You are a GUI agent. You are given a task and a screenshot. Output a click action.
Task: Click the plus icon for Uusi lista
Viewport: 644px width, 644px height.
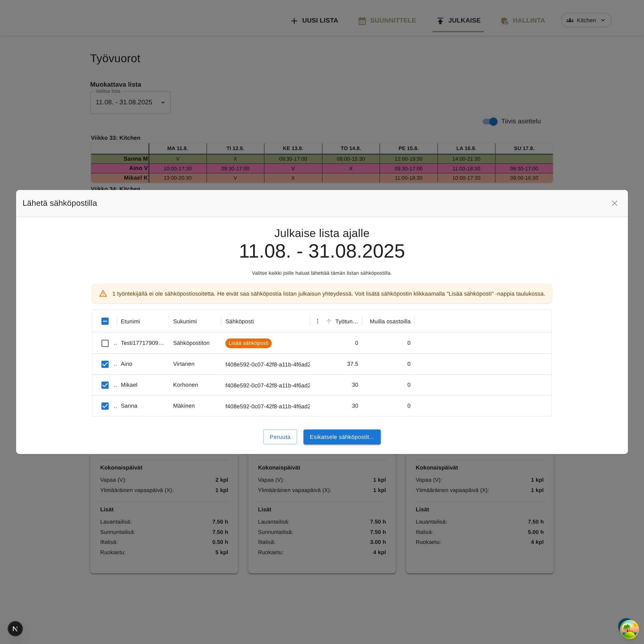(x=294, y=21)
